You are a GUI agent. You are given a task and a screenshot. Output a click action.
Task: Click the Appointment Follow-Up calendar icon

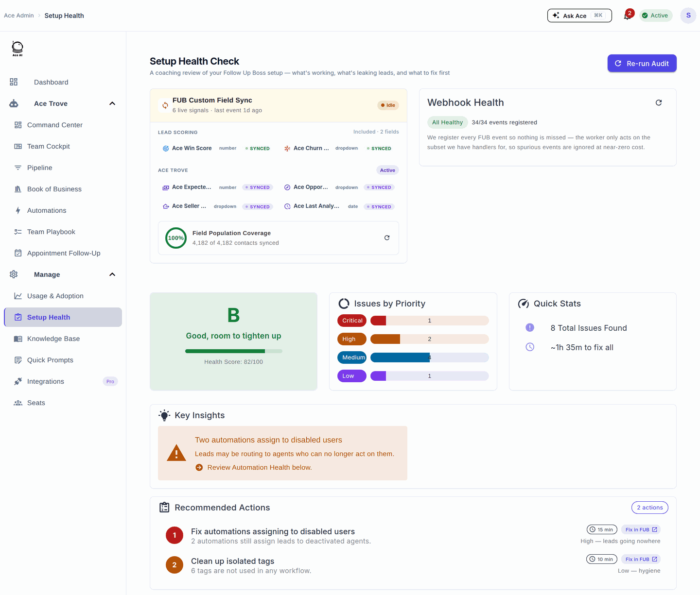18,253
